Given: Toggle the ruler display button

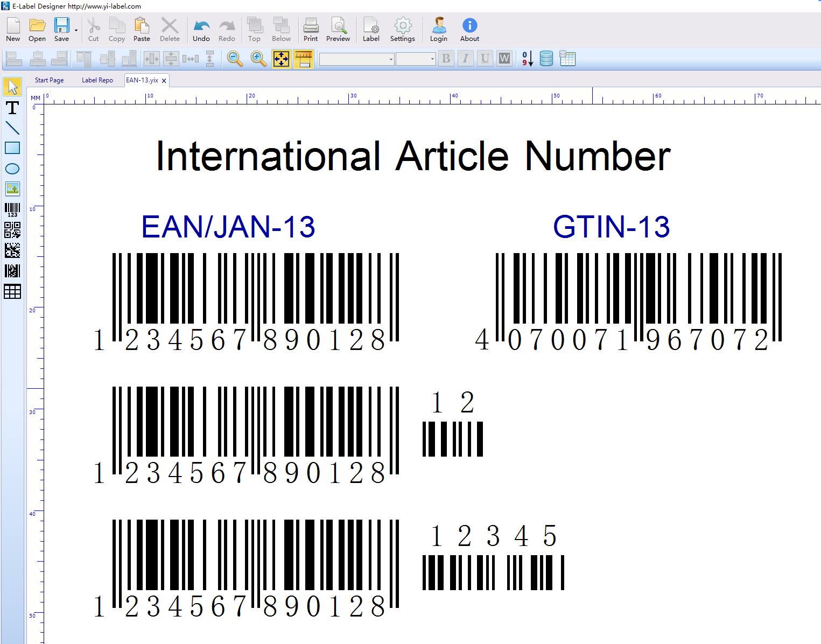Looking at the screenshot, I should click(x=304, y=59).
